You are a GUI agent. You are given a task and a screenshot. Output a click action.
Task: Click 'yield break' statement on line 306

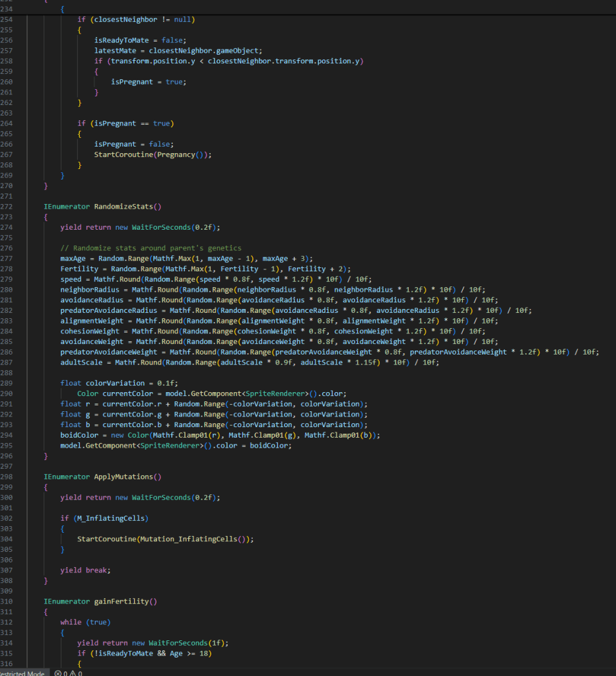click(x=83, y=570)
